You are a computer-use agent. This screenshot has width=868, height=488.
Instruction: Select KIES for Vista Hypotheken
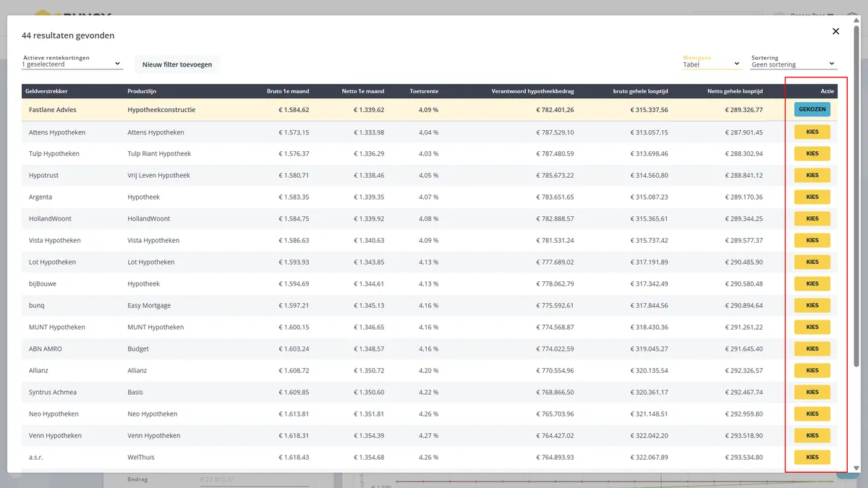click(812, 240)
